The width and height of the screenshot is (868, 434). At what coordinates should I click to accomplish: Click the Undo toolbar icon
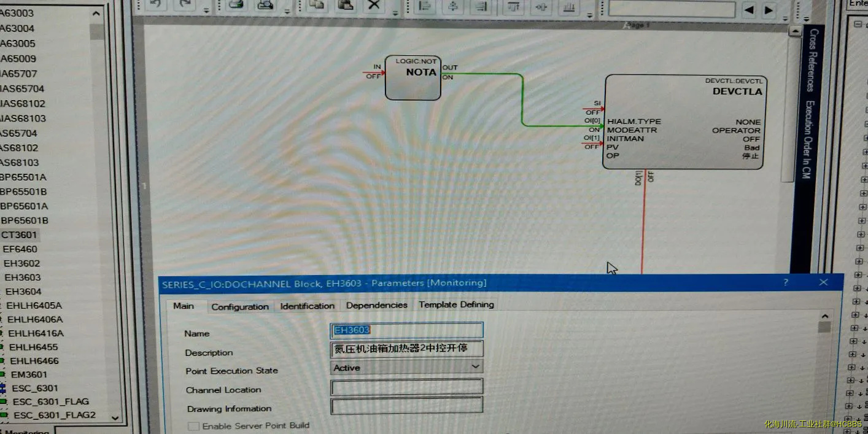click(x=155, y=5)
